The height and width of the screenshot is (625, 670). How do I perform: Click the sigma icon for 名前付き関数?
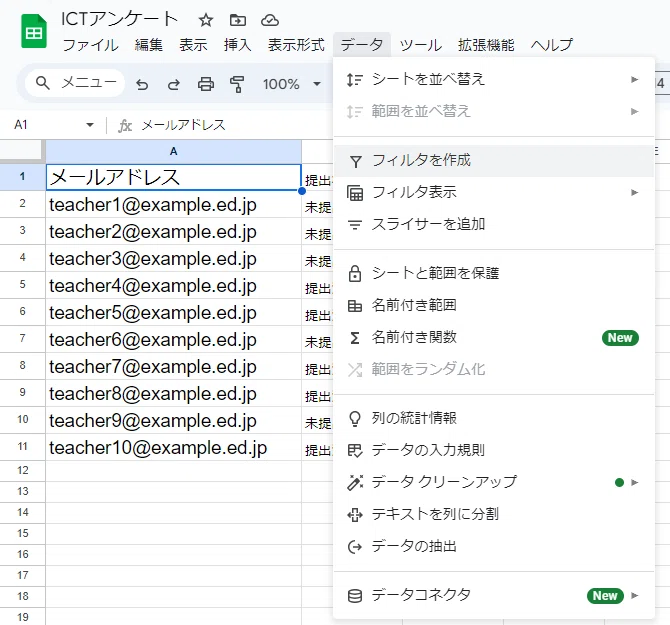[355, 338]
